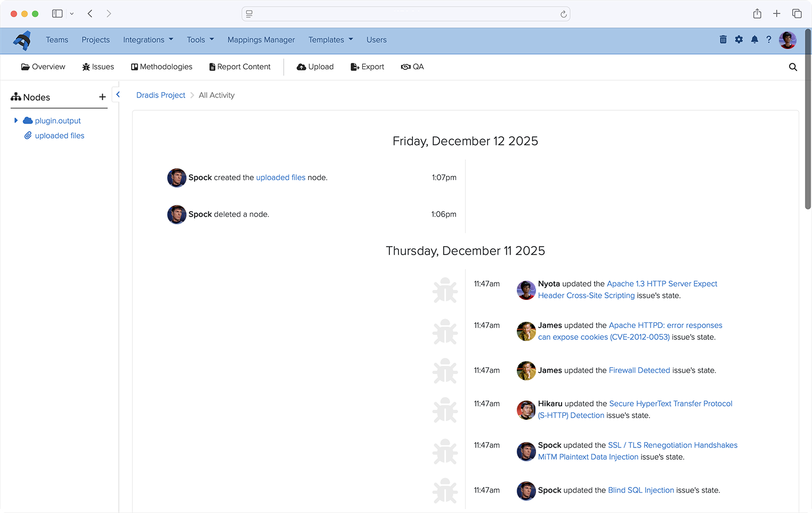Screen dimensions: 812x513
Task: Open the QA section
Action: [412, 67]
